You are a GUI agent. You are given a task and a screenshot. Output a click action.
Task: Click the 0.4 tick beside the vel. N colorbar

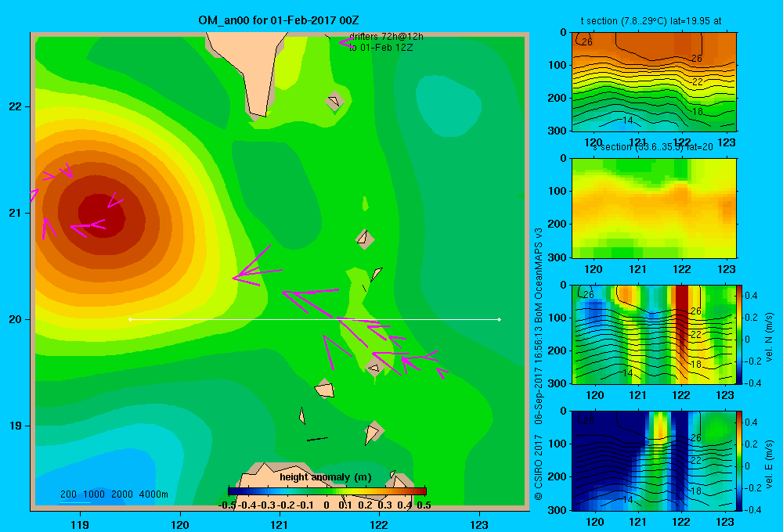[751, 296]
